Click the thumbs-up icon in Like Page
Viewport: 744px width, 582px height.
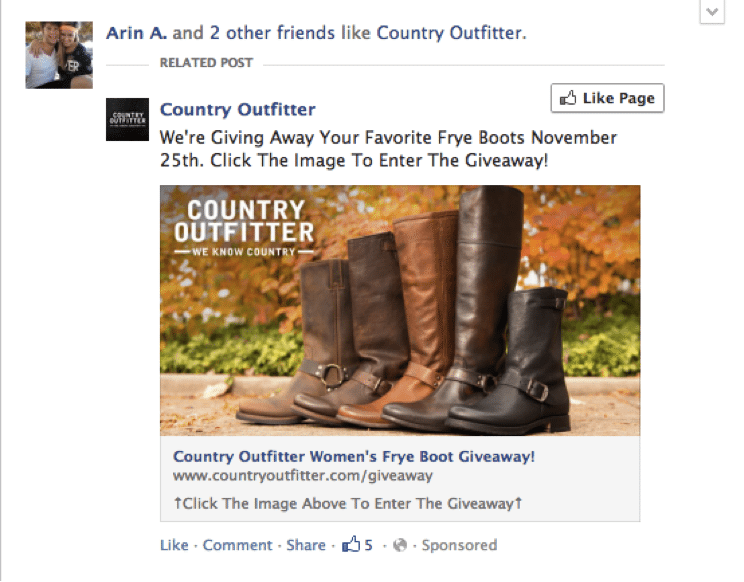tap(568, 98)
